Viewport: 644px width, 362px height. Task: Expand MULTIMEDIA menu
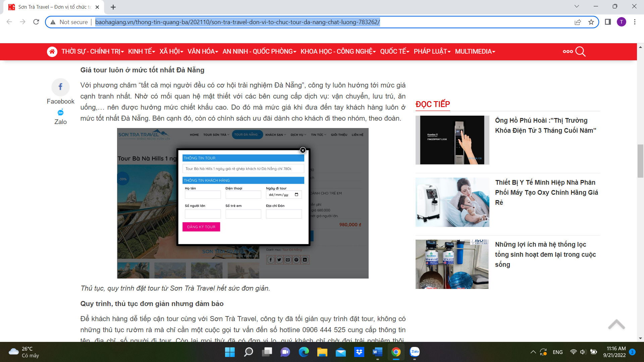[475, 52]
